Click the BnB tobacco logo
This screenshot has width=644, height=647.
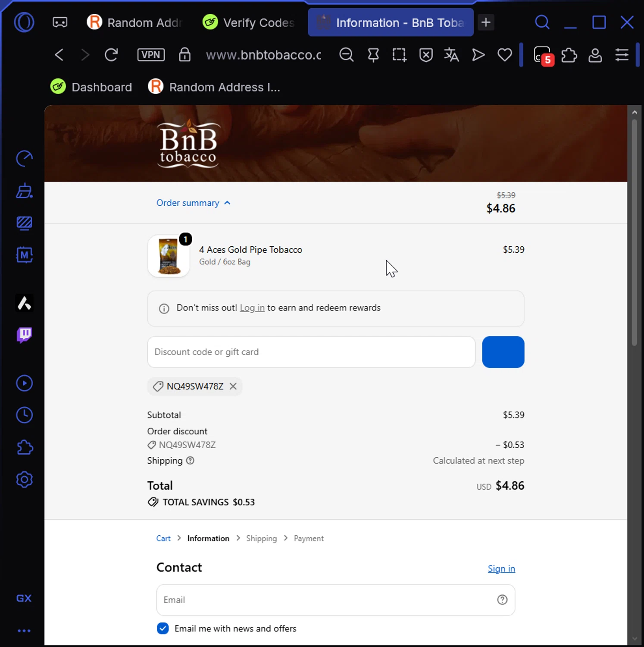tap(188, 144)
